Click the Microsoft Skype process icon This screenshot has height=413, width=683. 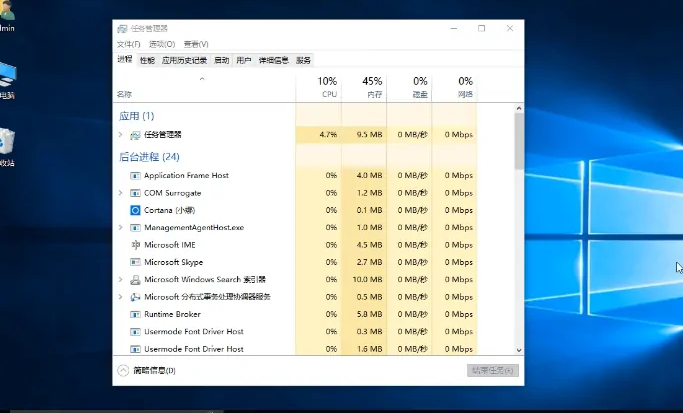[x=135, y=262]
